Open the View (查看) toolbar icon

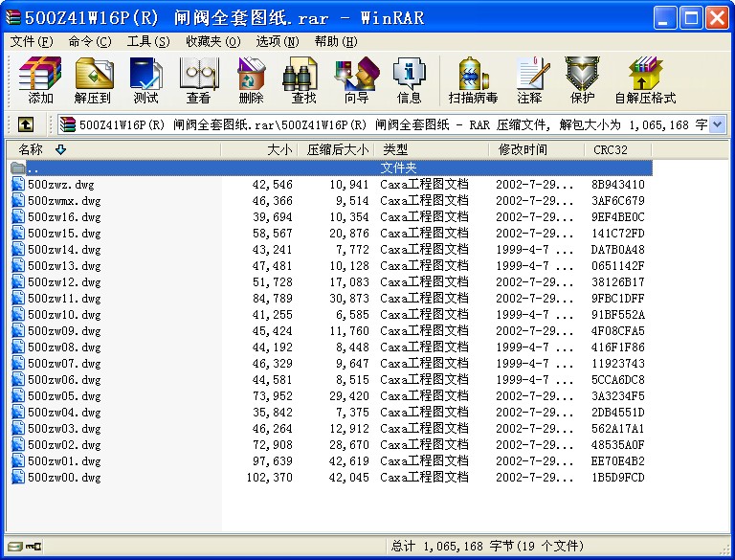tap(198, 79)
